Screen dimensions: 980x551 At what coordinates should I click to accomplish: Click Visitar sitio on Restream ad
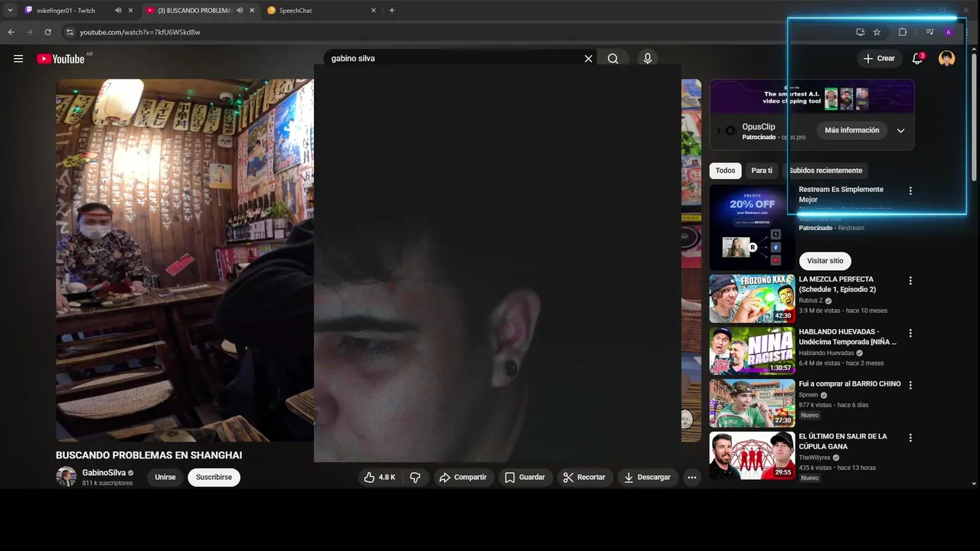[825, 261]
